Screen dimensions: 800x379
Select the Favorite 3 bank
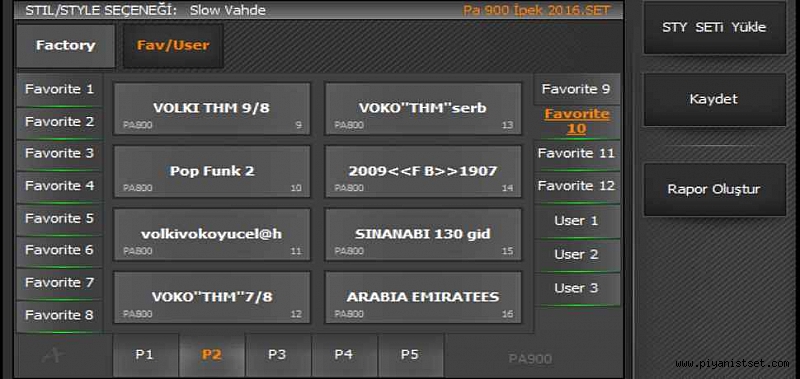pos(60,154)
